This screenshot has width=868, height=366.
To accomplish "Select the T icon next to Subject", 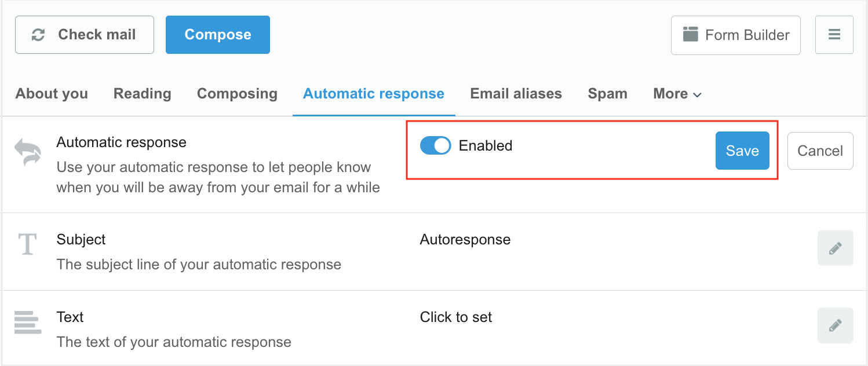I will [27, 244].
